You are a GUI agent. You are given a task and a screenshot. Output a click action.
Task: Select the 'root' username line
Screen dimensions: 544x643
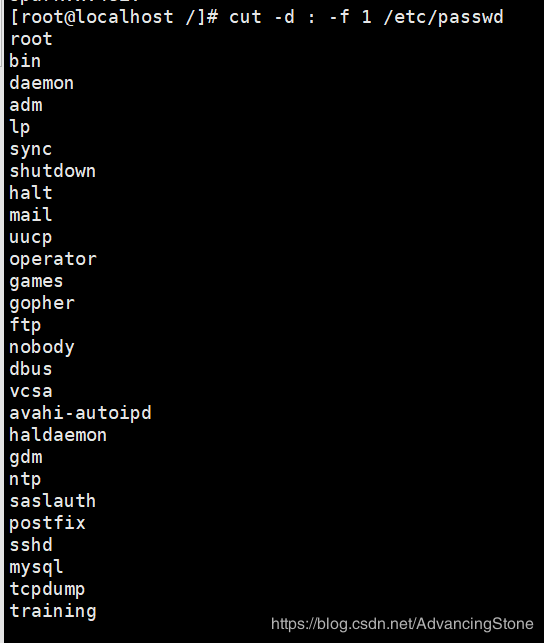pyautogui.click(x=31, y=39)
